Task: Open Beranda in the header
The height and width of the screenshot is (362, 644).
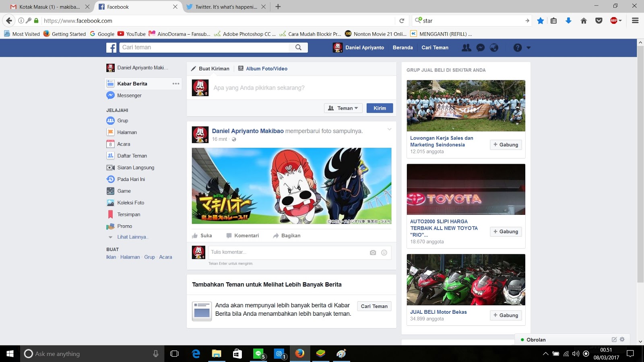Action: tap(403, 47)
